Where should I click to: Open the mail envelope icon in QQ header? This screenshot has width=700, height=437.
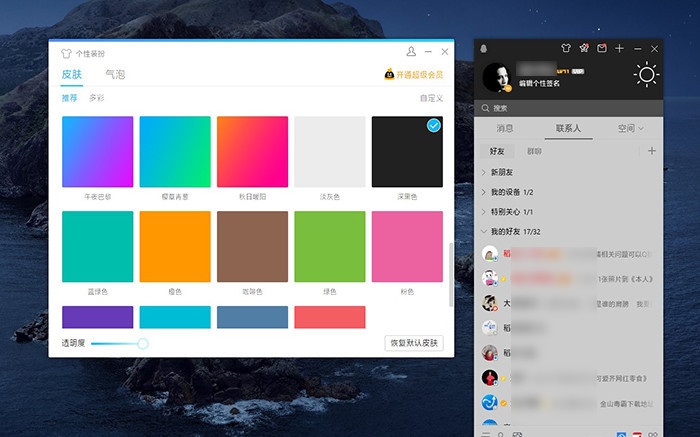coord(602,48)
